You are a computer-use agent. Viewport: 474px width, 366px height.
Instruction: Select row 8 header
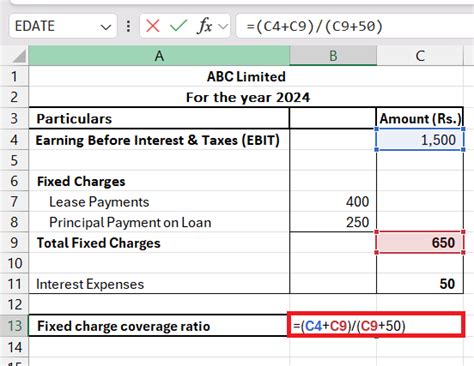click(14, 222)
